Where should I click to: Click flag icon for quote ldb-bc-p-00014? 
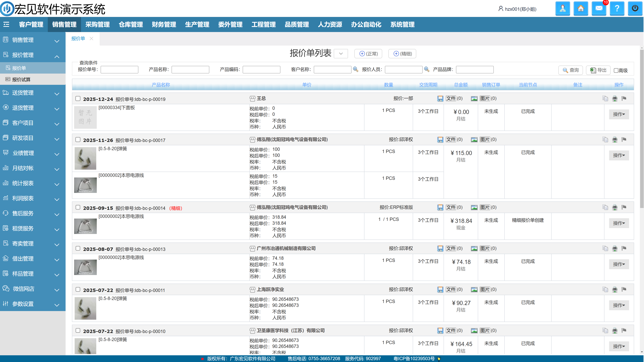coord(624,207)
